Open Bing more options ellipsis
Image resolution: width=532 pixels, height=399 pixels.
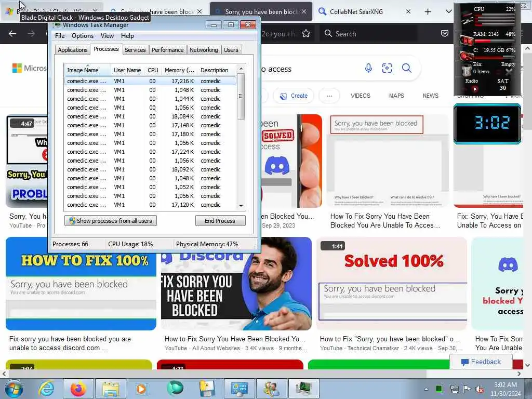point(329,96)
